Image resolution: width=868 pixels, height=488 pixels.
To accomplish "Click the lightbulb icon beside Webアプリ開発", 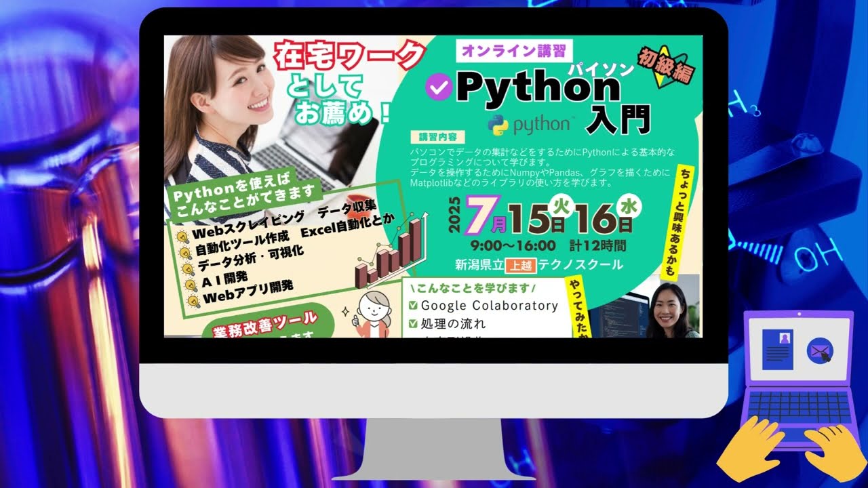I will tap(193, 300).
